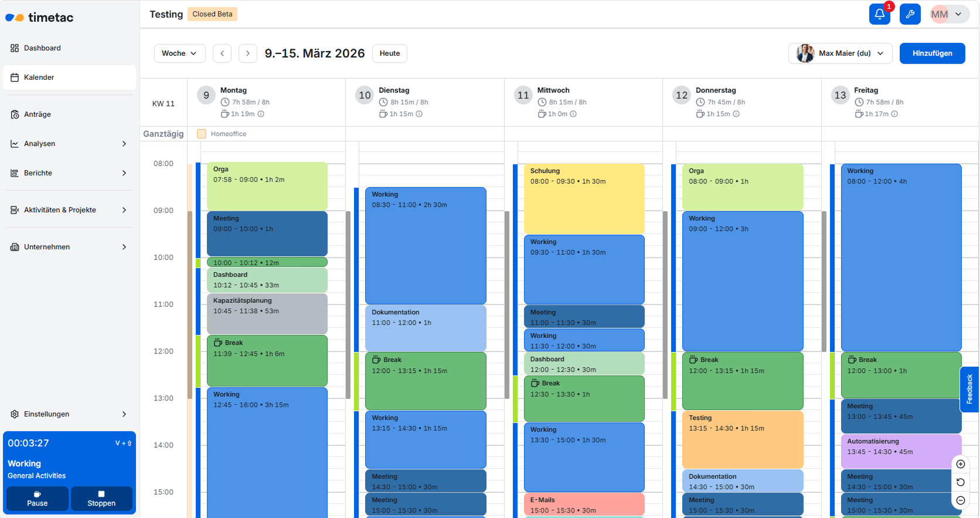The width and height of the screenshot is (980, 518).
Task: Jump to today with Heute button
Action: [389, 53]
